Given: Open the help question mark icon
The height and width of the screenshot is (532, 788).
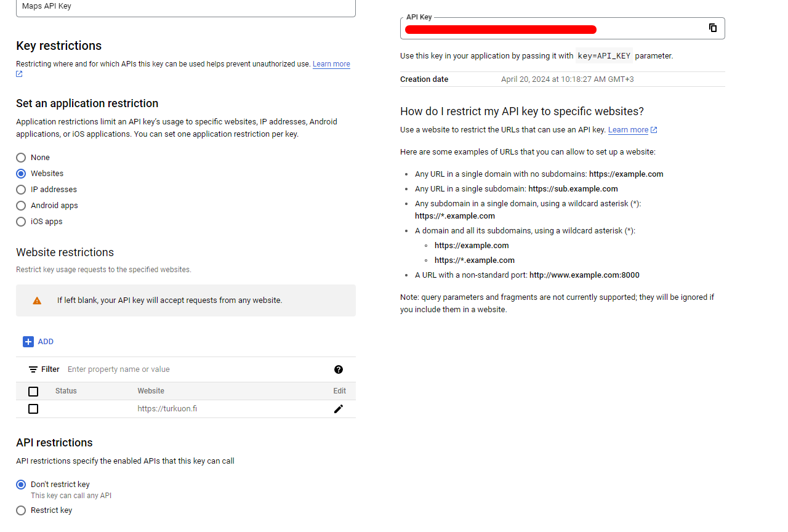Looking at the screenshot, I should tap(339, 369).
